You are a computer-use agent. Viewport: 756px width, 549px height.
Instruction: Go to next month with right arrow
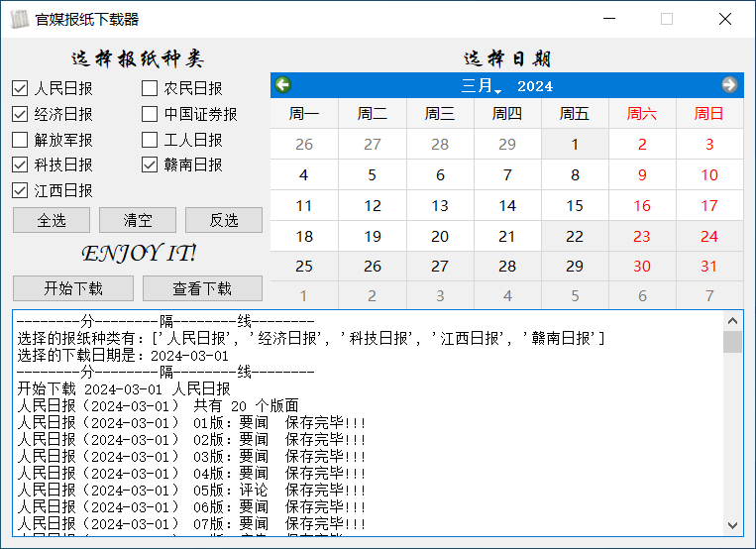729,85
